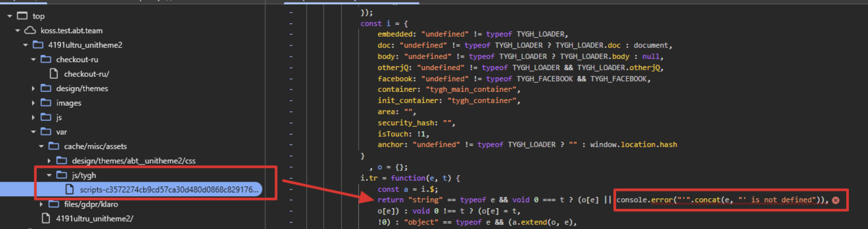The height and width of the screenshot is (229, 868).
Task: Select design/themes/abt__unitheme2/css folder
Action: click(133, 161)
